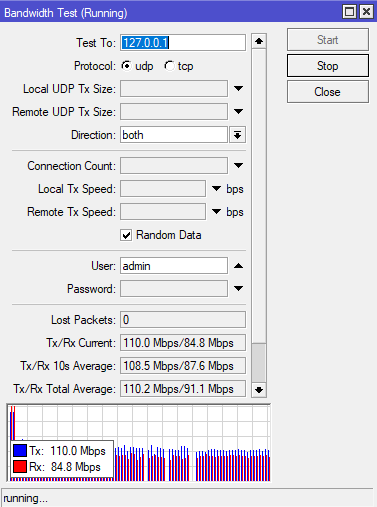
Task: Click the vertical scrollbar thumb
Action: 259,363
